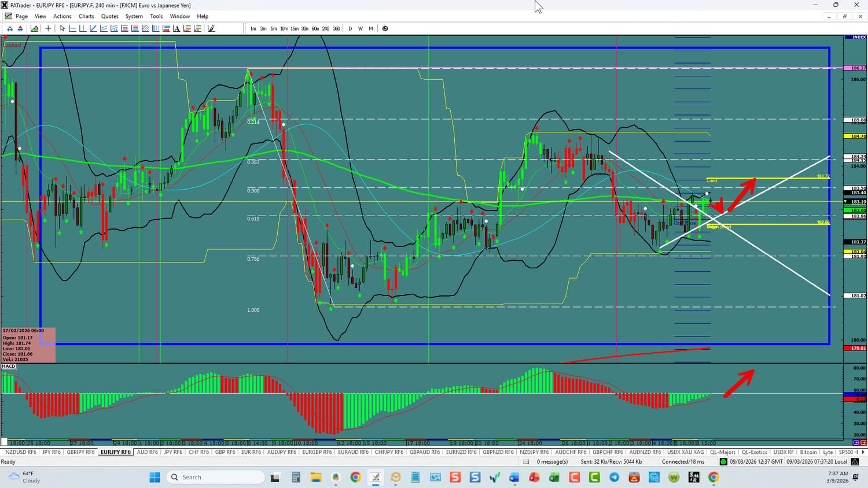Screen dimensions: 868x488
Task: Switch to the USDX XAU XAG tab
Action: tap(686, 452)
